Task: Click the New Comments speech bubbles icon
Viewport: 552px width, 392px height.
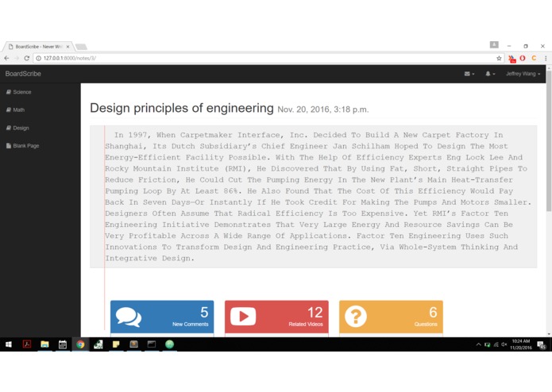Action: 129,317
